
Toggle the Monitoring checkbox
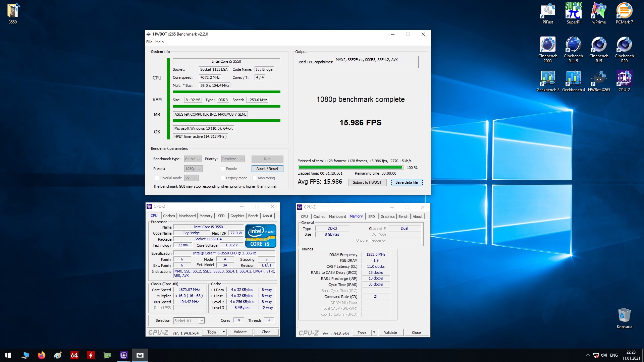(255, 178)
